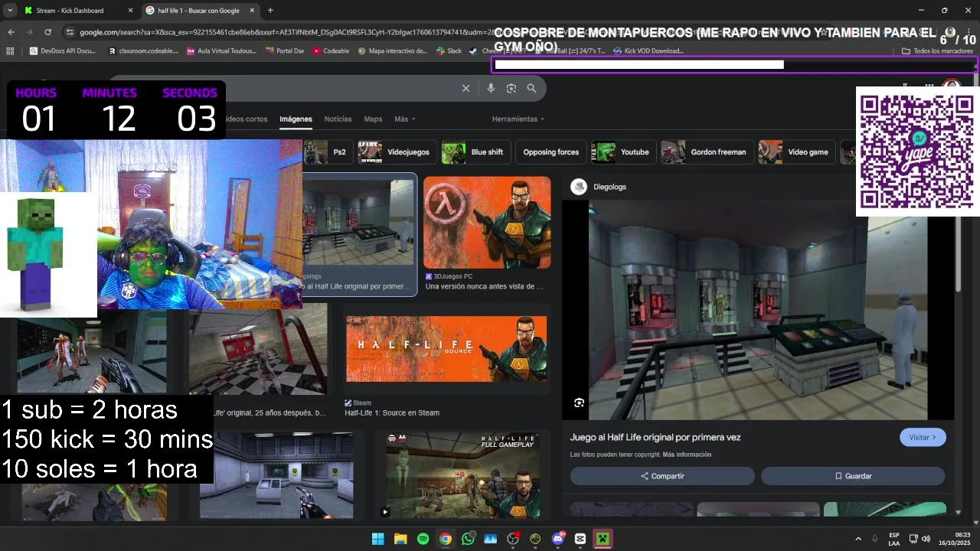Open File Explorer from taskbar
The image size is (980, 551).
[400, 539]
